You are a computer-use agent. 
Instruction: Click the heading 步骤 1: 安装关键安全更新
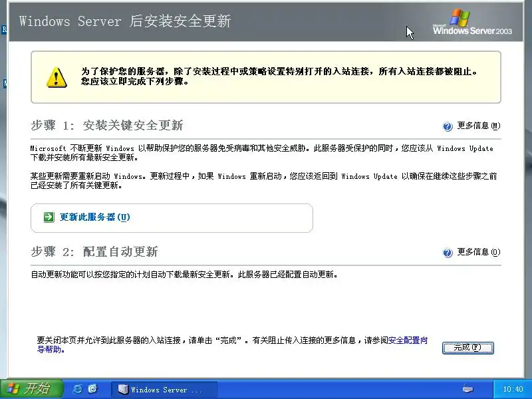tap(107, 125)
